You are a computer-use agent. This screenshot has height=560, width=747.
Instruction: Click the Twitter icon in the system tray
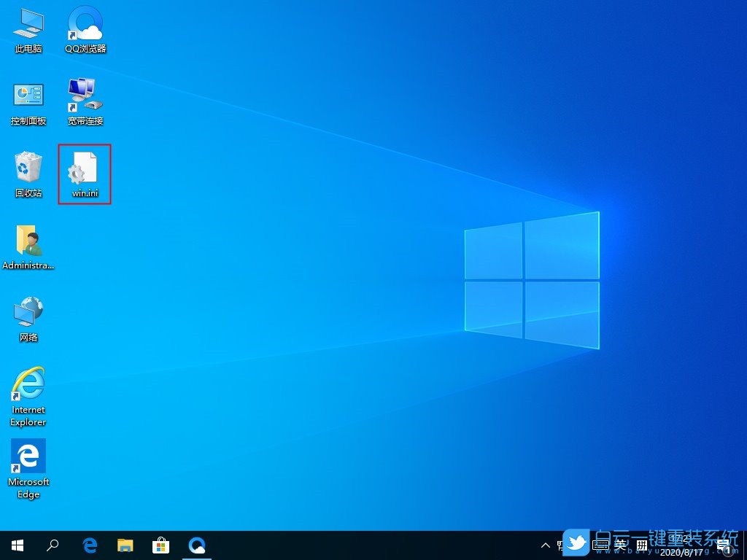576,544
